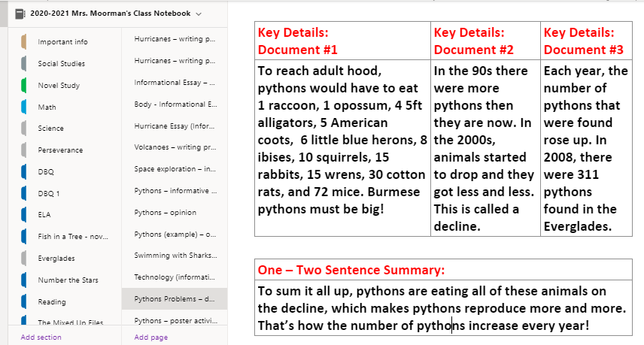
Task: Click the Key Details: Document #1 header cell
Action: 342,41
